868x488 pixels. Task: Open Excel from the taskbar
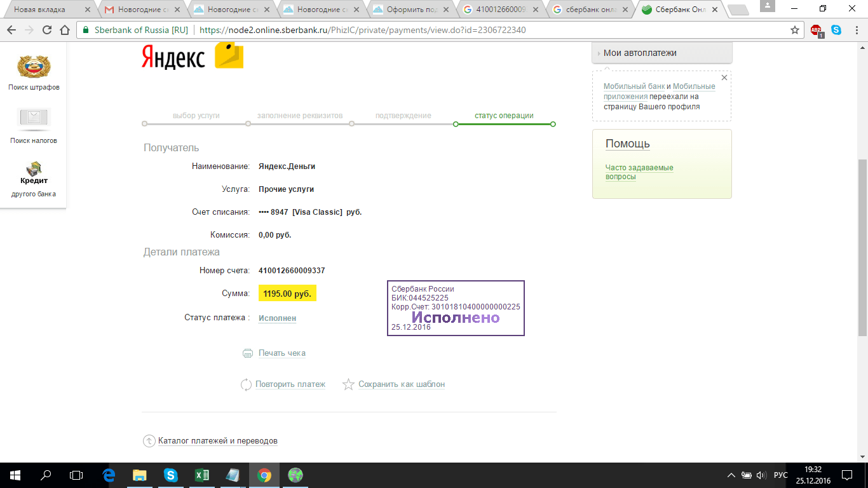[202, 475]
